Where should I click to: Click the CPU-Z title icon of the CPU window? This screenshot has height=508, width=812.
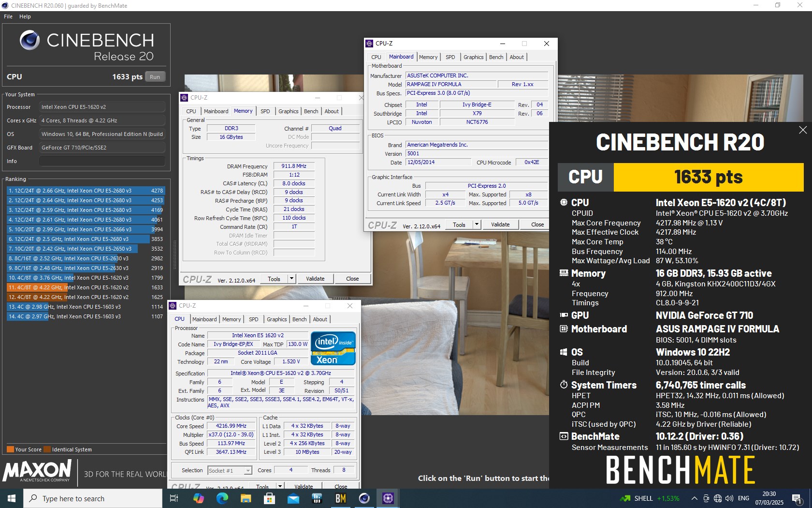173,306
